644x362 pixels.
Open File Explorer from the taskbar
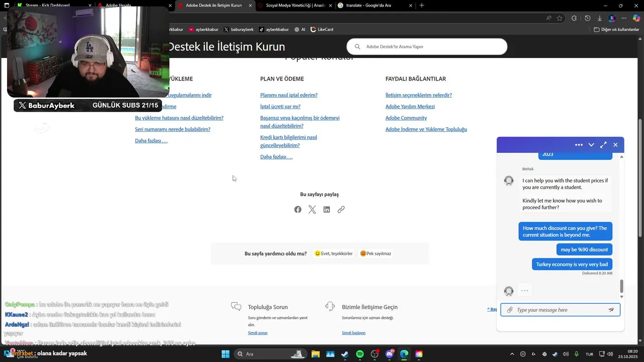(315, 354)
